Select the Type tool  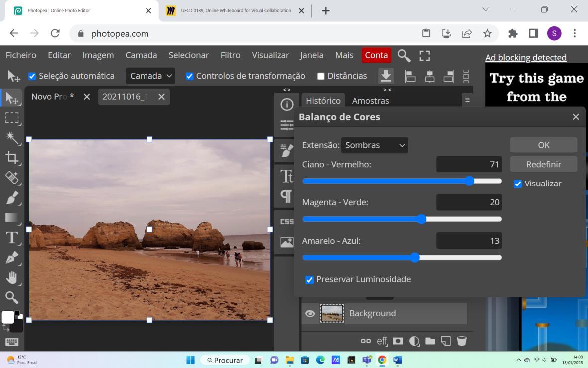point(12,238)
